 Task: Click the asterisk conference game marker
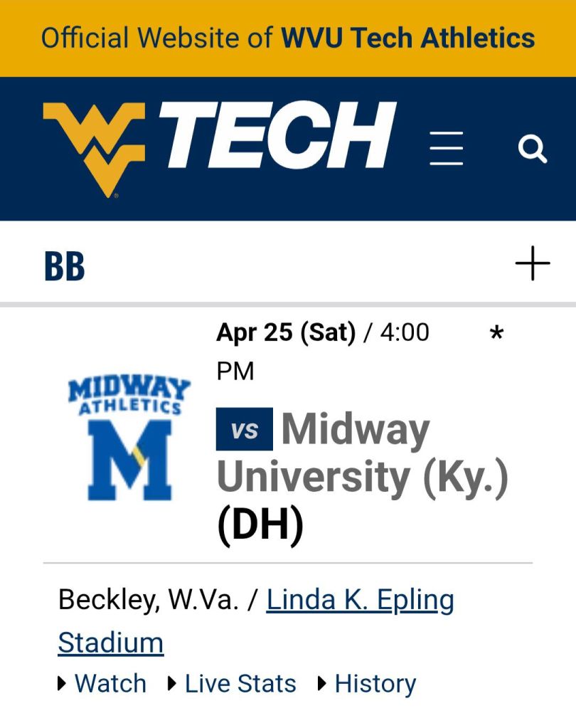pyautogui.click(x=497, y=334)
